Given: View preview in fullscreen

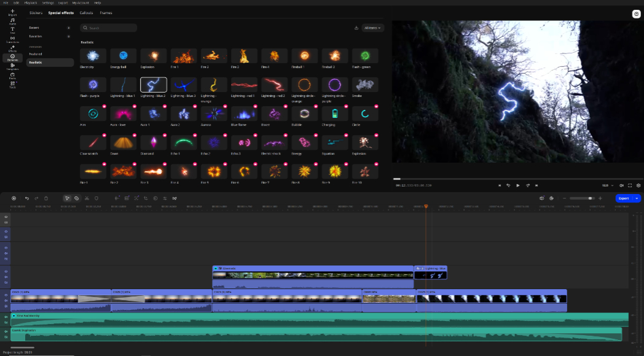Looking at the screenshot, I should tap(630, 185).
